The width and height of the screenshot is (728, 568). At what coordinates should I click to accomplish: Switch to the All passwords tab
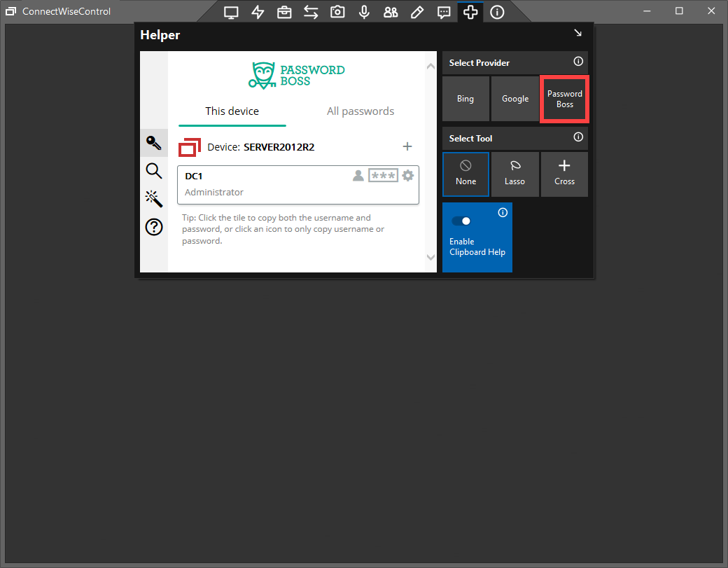pyautogui.click(x=360, y=111)
